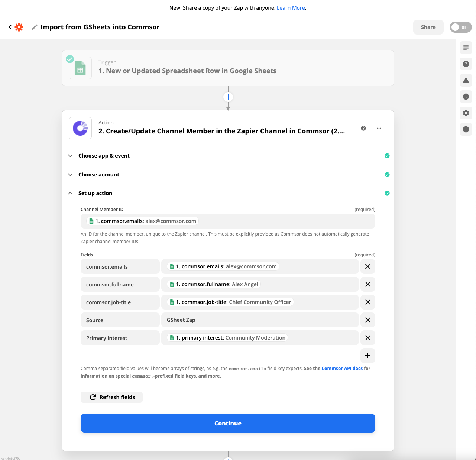Viewport: 476px width, 460px height.
Task: Open the Zap outline notes icon in sidebar
Action: click(x=466, y=48)
